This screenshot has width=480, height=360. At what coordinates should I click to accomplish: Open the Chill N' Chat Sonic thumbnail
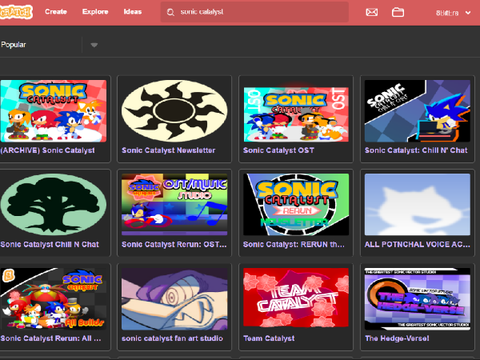417,111
